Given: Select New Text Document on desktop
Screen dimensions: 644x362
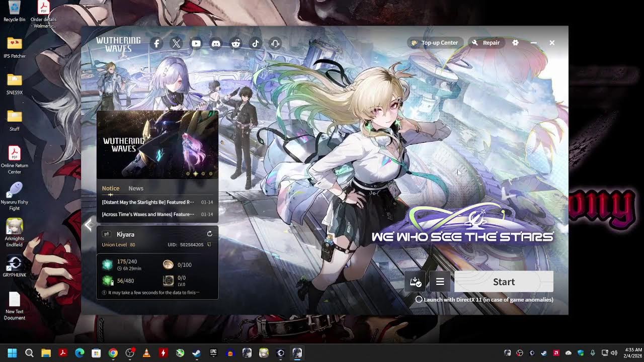Looking at the screenshot, I should (x=14, y=306).
